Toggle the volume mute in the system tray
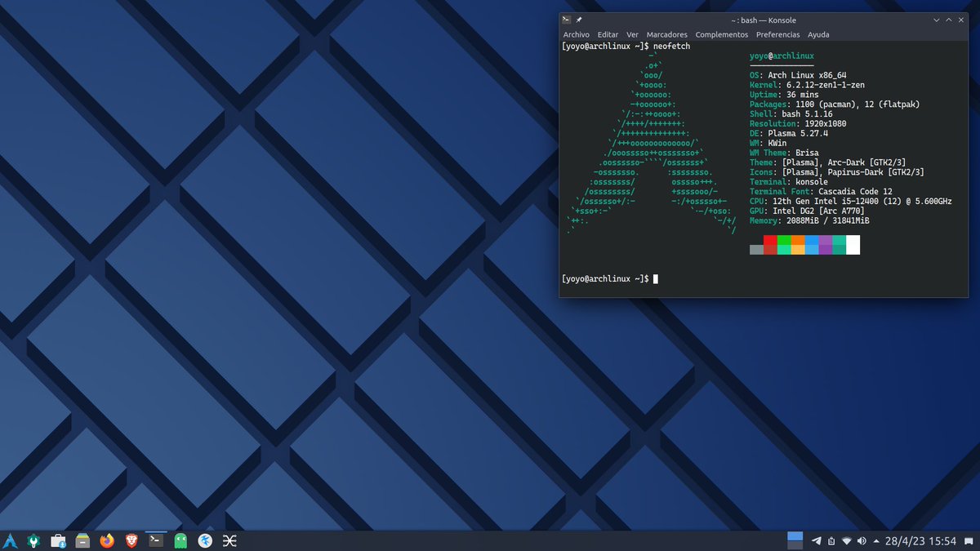This screenshot has height=551, width=980. click(x=862, y=540)
